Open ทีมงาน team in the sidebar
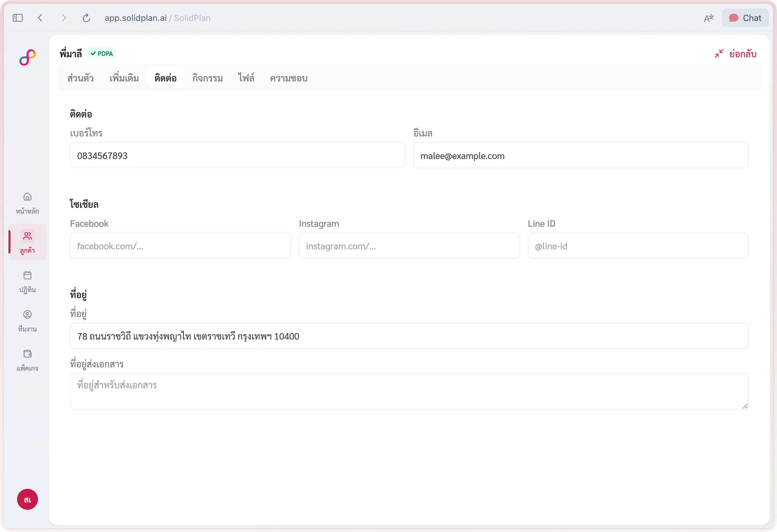The image size is (777, 532). [27, 321]
